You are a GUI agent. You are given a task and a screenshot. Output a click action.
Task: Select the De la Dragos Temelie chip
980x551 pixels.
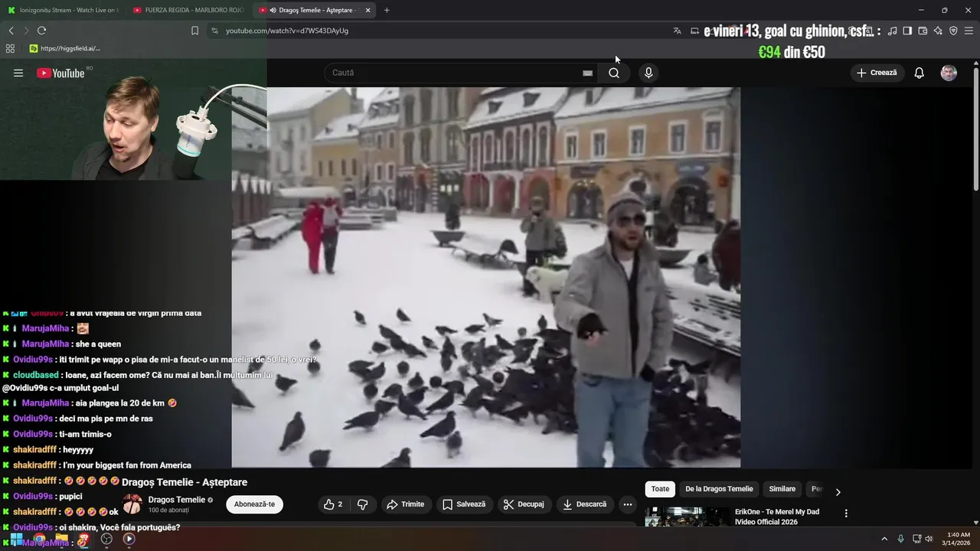tap(719, 489)
